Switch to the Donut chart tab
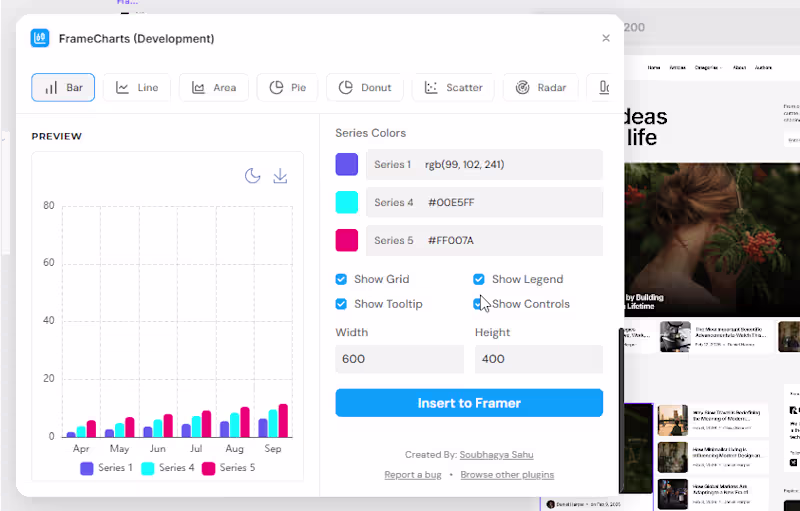This screenshot has height=511, width=800. (365, 87)
